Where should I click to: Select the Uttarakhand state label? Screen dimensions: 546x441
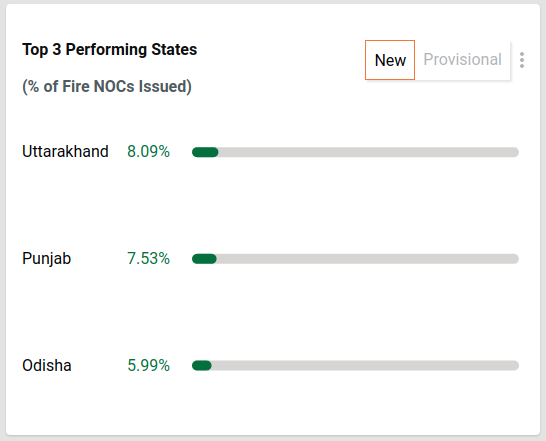[65, 152]
